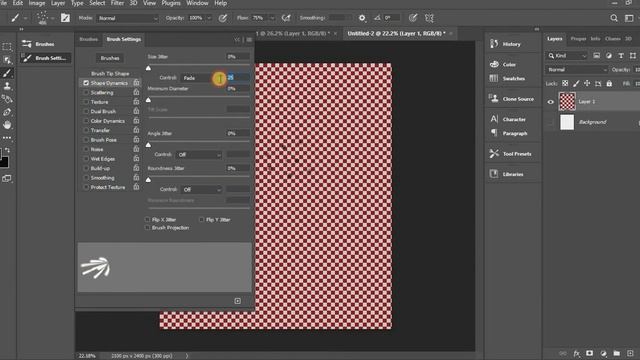This screenshot has height=360, width=640.
Task: Lock transparent pixels icon in Layers
Action: coord(565,83)
